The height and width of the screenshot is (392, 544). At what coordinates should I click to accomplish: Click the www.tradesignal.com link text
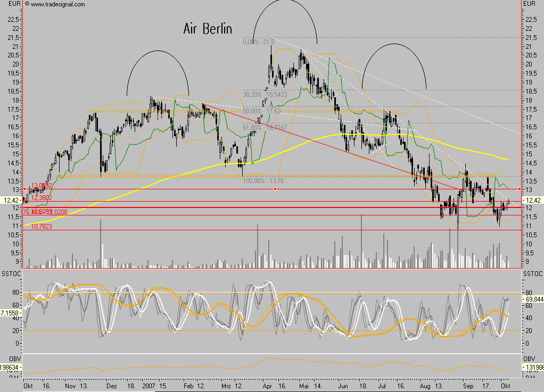[x=58, y=4]
